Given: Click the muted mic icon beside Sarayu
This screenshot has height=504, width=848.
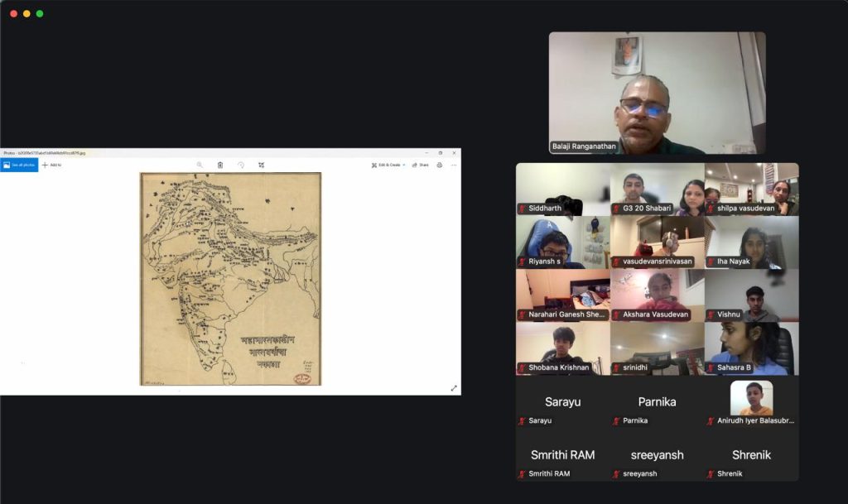Looking at the screenshot, I should click(522, 421).
